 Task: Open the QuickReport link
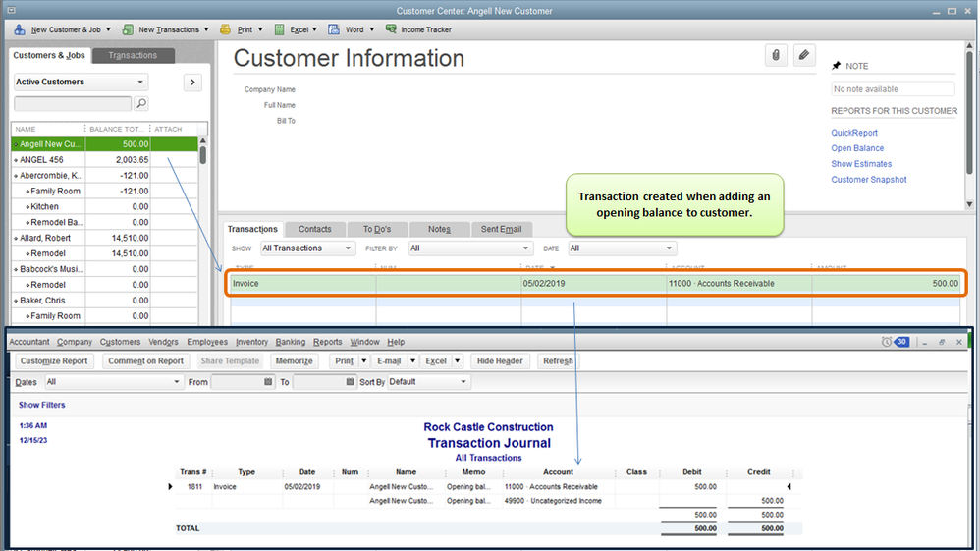click(x=853, y=133)
